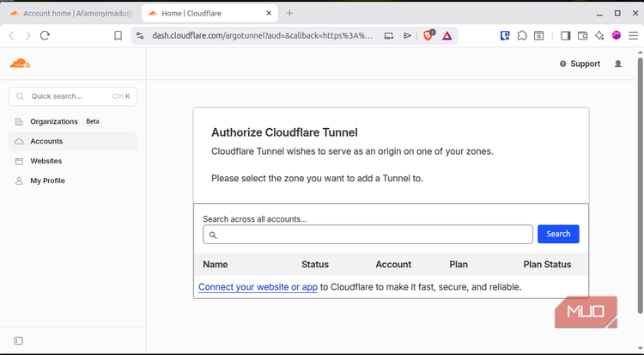This screenshot has height=355, width=644.
Task: Click the Plan Status column header
Action: pyautogui.click(x=547, y=265)
